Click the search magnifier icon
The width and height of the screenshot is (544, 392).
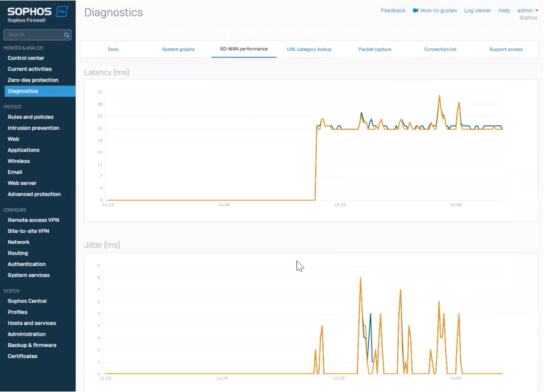[x=66, y=35]
